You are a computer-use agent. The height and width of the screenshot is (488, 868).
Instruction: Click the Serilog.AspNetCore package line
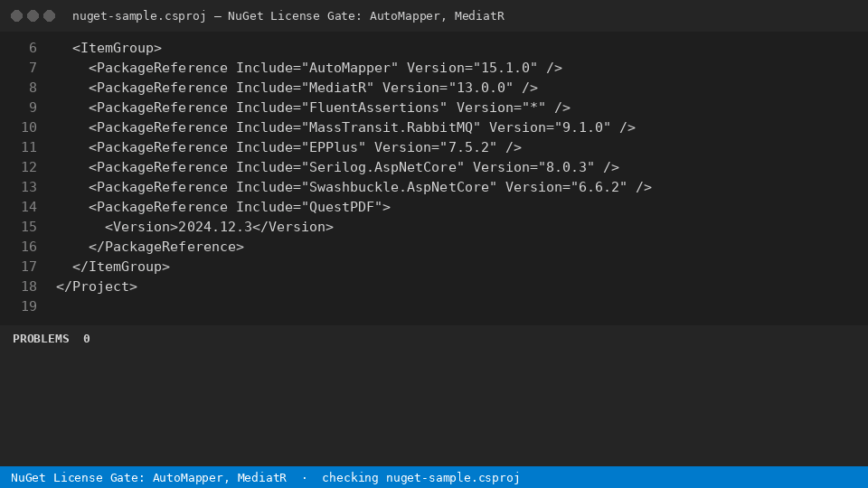coord(354,168)
